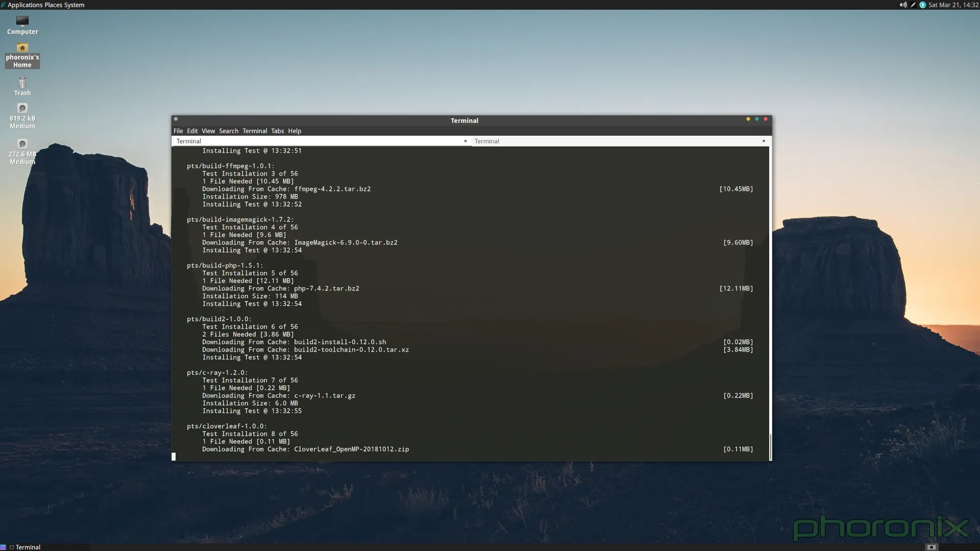
Task: Switch to the first Terminal tab
Action: 306,141
